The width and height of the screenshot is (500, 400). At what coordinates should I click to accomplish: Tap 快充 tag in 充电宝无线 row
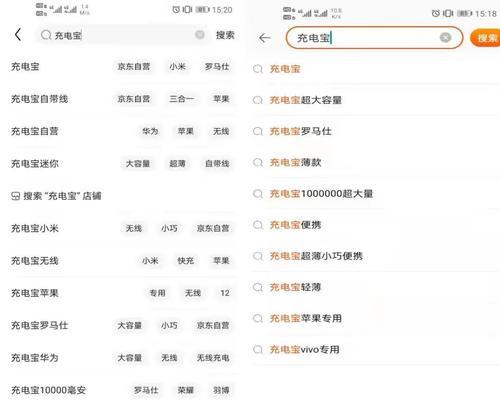tap(186, 261)
